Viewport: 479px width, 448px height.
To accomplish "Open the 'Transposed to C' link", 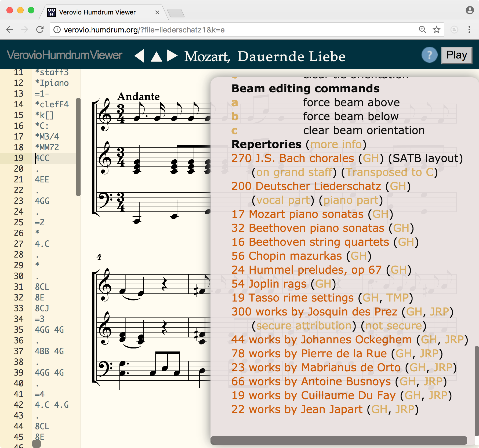I will click(x=390, y=172).
